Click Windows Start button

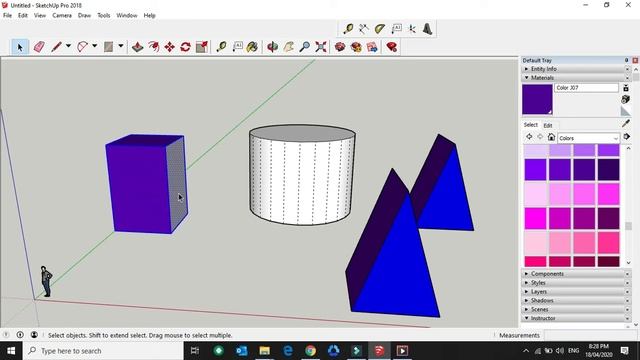tap(11, 351)
